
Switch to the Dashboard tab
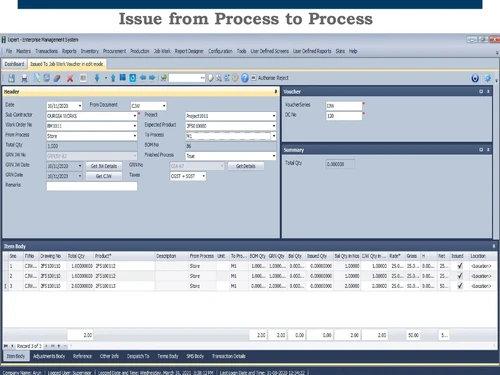tap(14, 64)
